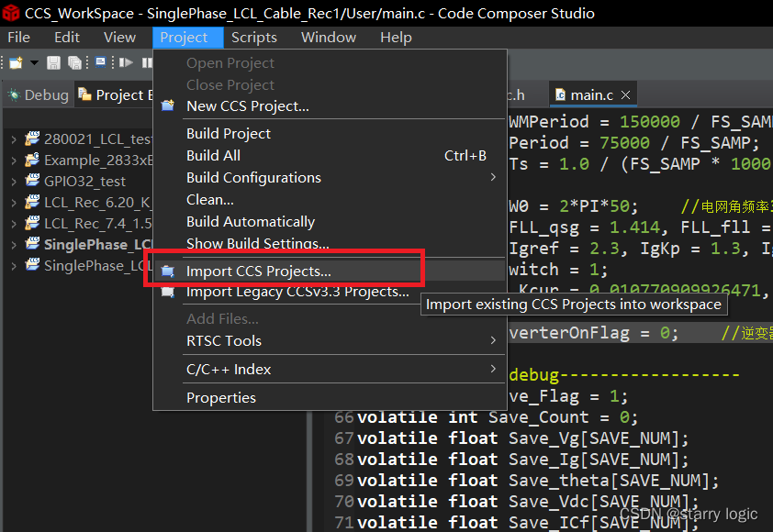This screenshot has height=532, width=773.
Task: Click the Save toolbar icon
Action: click(53, 62)
